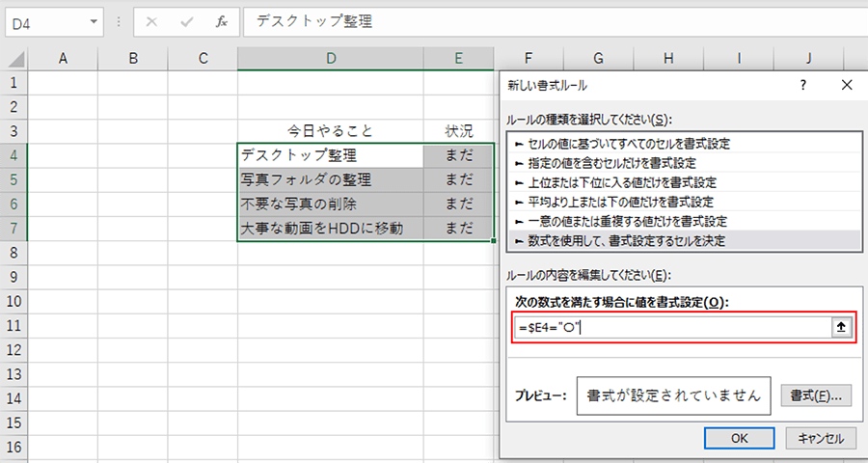Choose 一意の値または重複する値だけを書式設定 rule type
The width and height of the screenshot is (868, 463).
(x=684, y=222)
